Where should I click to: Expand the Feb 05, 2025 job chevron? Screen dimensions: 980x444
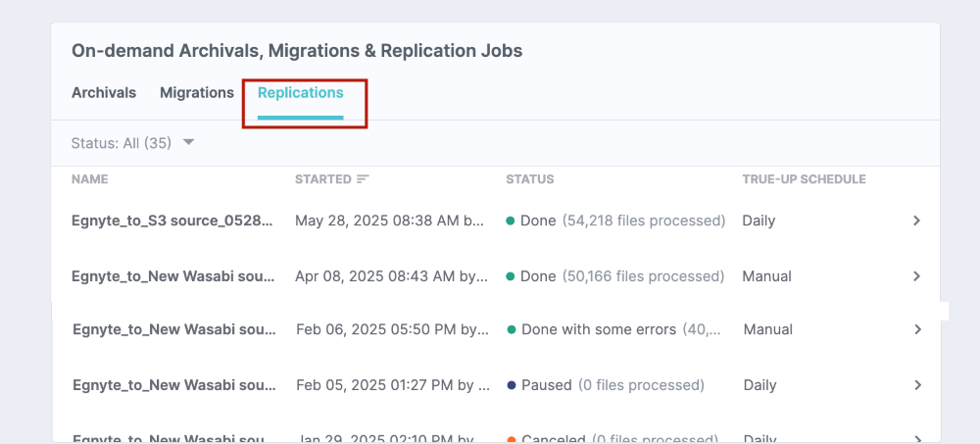(x=917, y=385)
